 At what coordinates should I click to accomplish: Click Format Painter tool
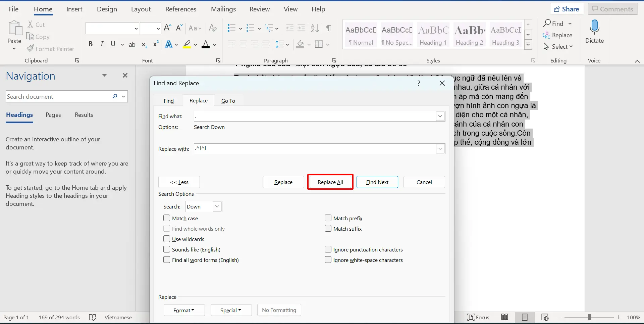[50, 49]
